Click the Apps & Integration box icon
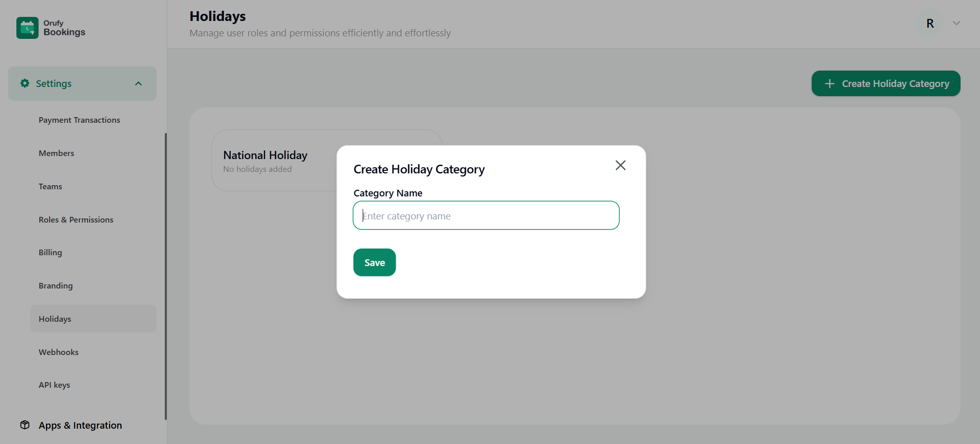The height and width of the screenshot is (444, 980). tap(25, 425)
